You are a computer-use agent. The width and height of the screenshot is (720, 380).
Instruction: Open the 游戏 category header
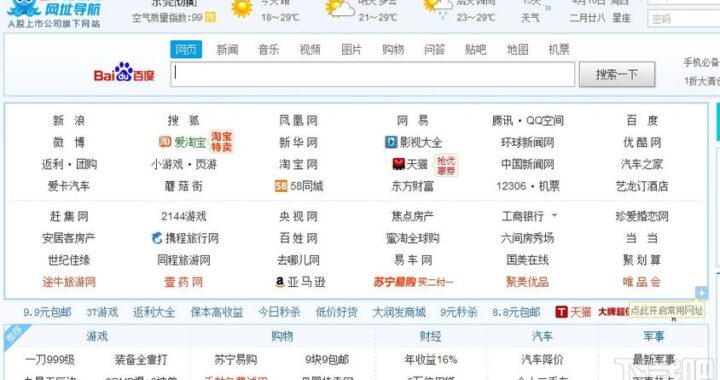tap(97, 336)
